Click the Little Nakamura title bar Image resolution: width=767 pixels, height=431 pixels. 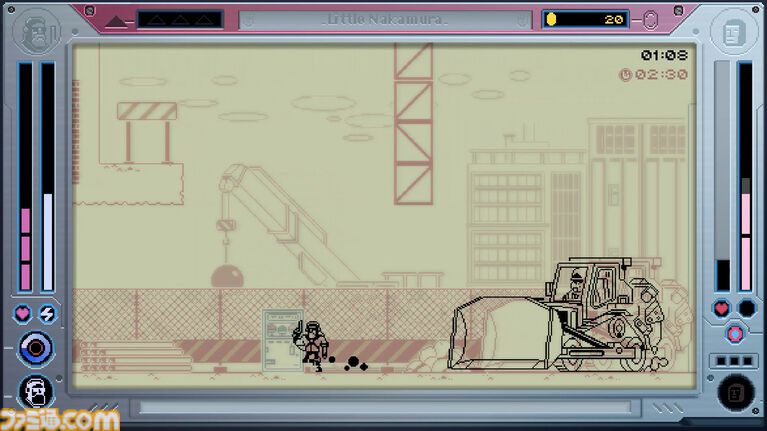(385, 20)
